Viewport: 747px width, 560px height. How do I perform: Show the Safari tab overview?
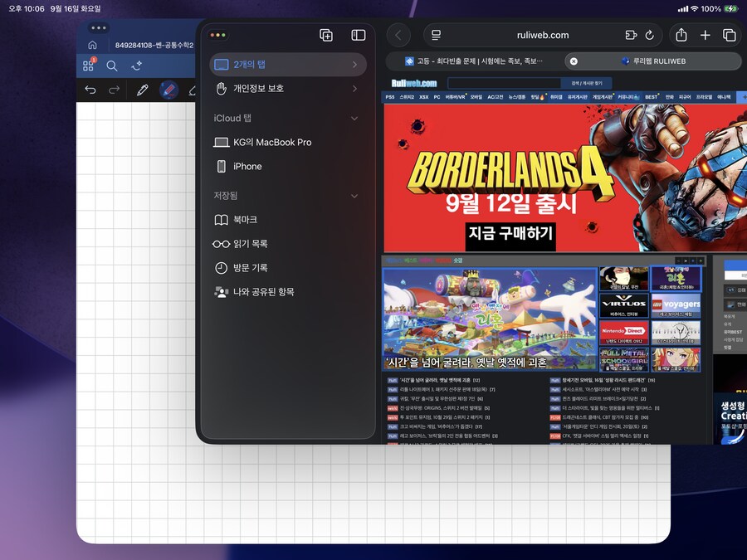tap(729, 35)
